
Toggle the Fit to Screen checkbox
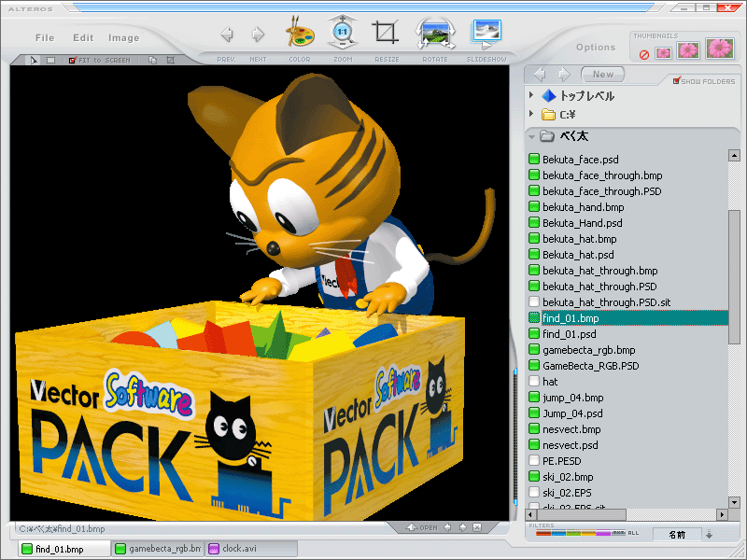[73, 60]
